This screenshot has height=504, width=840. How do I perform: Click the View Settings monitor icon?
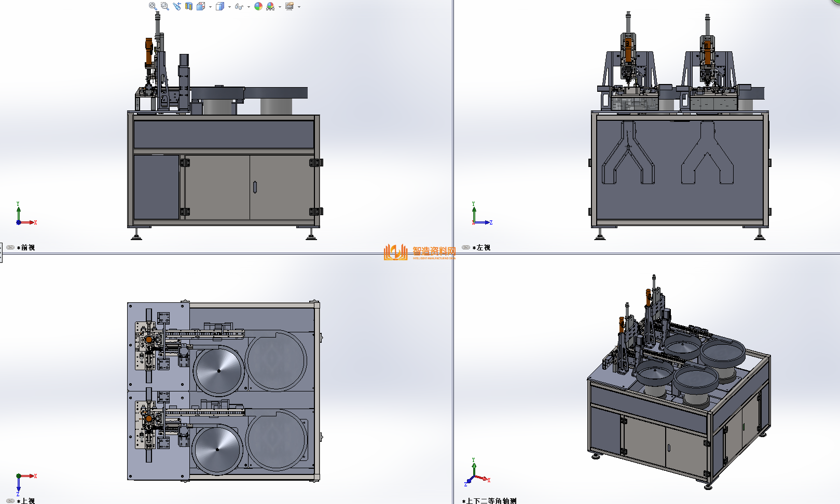pyautogui.click(x=290, y=6)
